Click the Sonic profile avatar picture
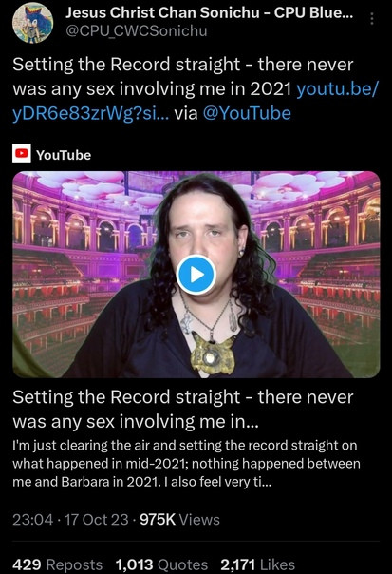Viewport: 392px width, 574px height. [32, 23]
